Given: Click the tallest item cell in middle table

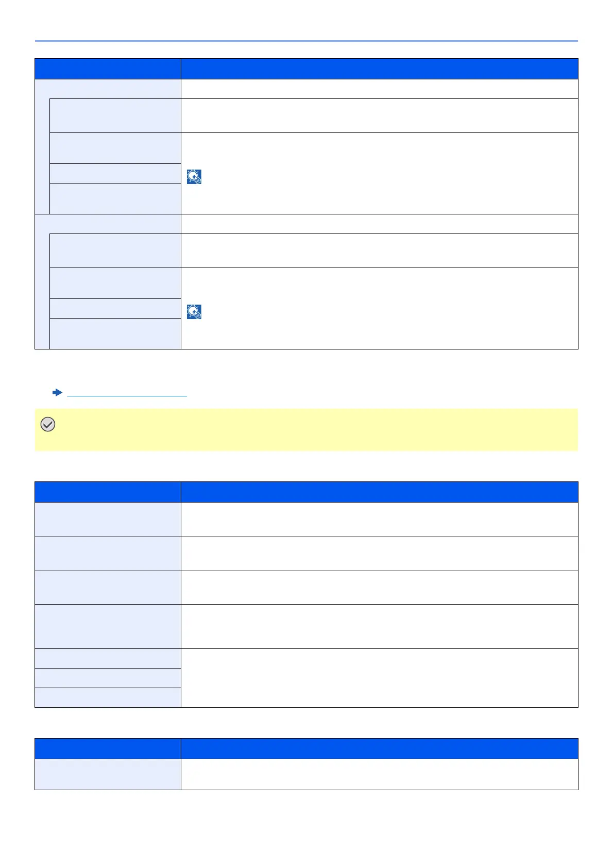Looking at the screenshot, I should pos(108,626).
